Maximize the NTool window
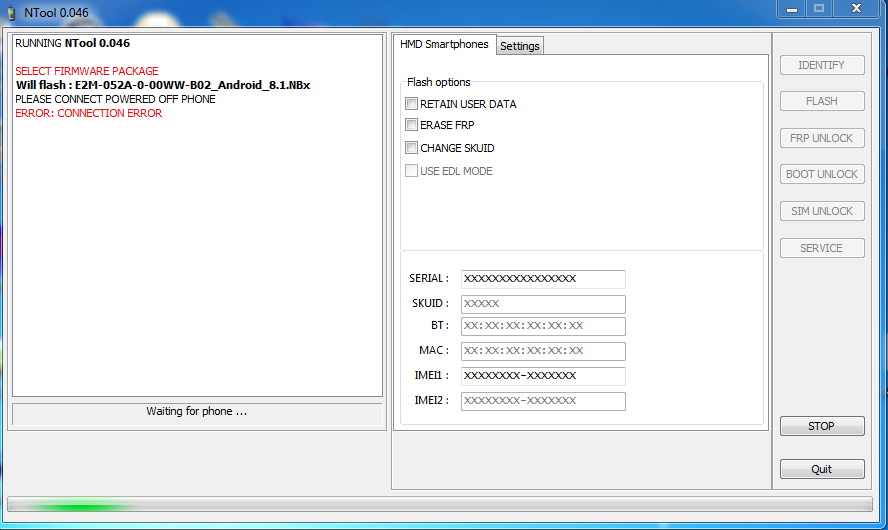Image resolution: width=888 pixels, height=530 pixels. pos(819,9)
